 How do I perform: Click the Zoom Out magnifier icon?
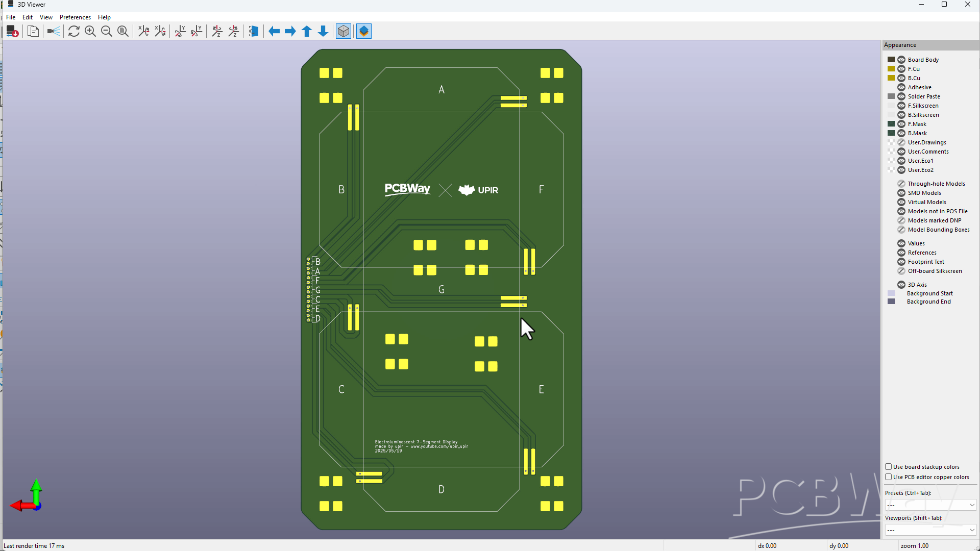(107, 32)
